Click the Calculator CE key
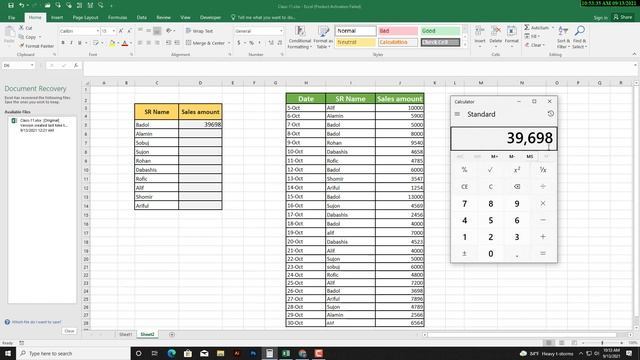The width and height of the screenshot is (640, 360). [464, 187]
